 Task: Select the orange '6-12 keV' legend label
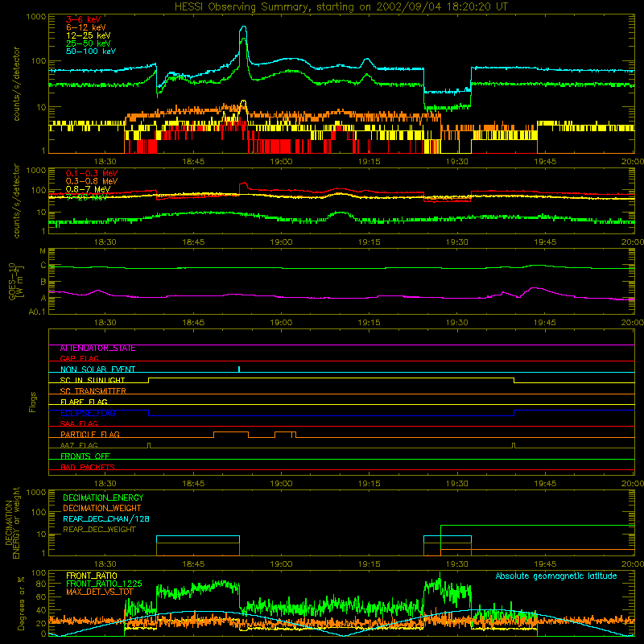[x=86, y=27]
